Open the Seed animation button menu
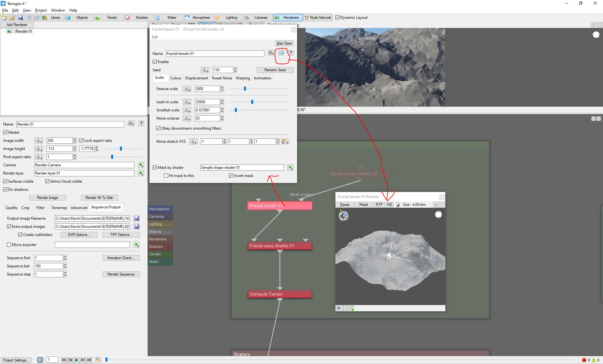The image size is (603, 364). (205, 70)
